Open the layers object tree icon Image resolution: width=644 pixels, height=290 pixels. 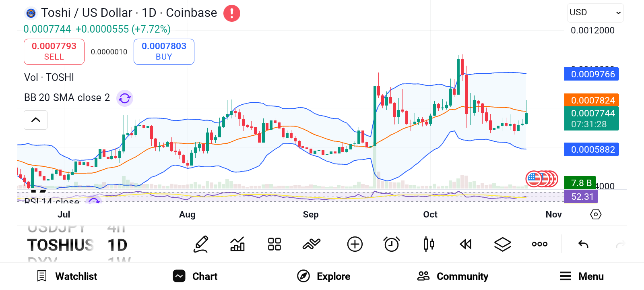(x=502, y=244)
